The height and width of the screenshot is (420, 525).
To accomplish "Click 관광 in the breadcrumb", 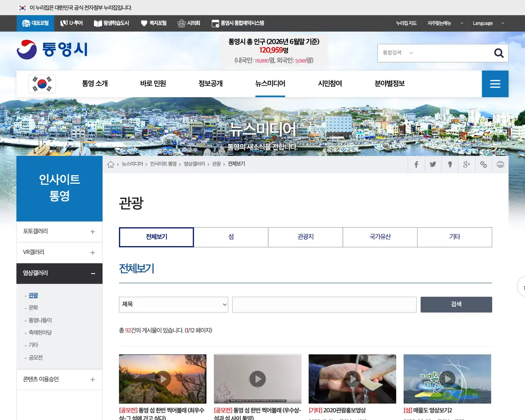I will [216, 164].
